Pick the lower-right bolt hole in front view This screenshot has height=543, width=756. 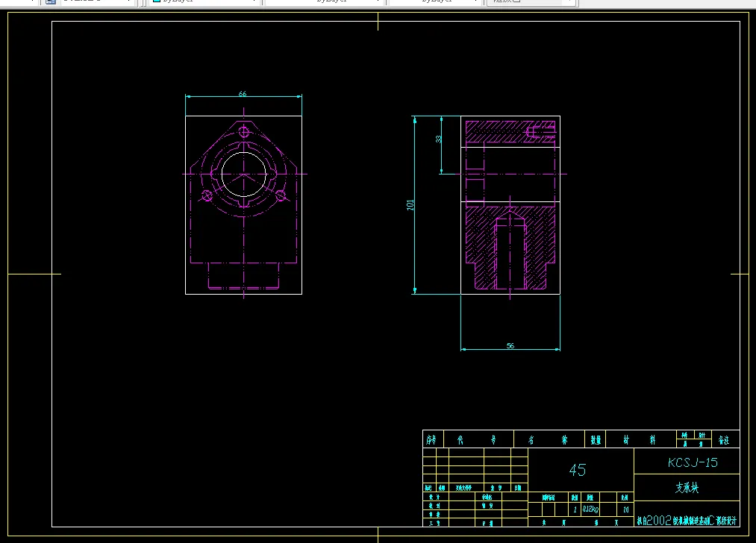click(x=281, y=195)
